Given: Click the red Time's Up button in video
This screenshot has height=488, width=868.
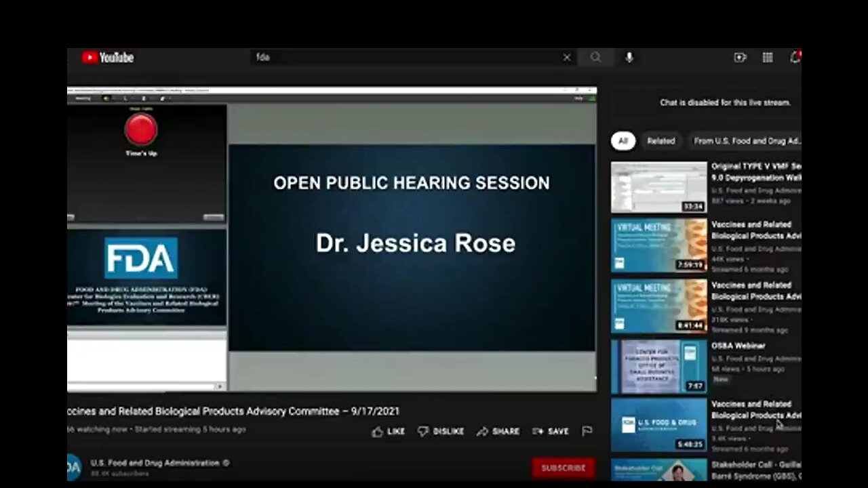Looking at the screenshot, I should [x=141, y=129].
